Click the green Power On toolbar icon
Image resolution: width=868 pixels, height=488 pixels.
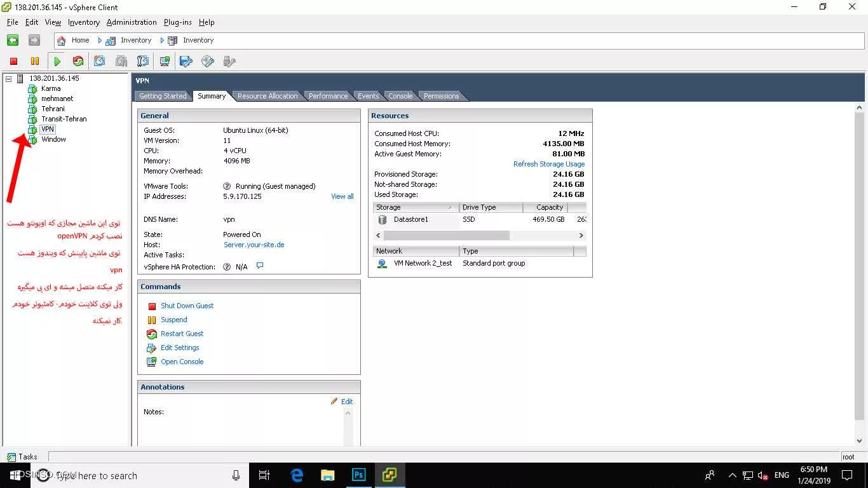(57, 61)
